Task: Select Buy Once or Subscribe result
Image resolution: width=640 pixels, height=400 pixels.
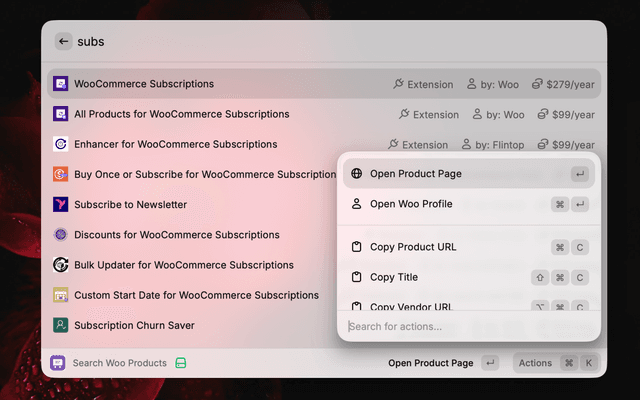Action: [200, 174]
